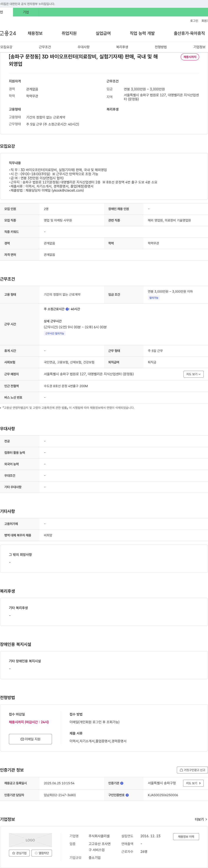Open the 채용정보 menu
This screenshot has height=868, width=208.
(35, 33)
